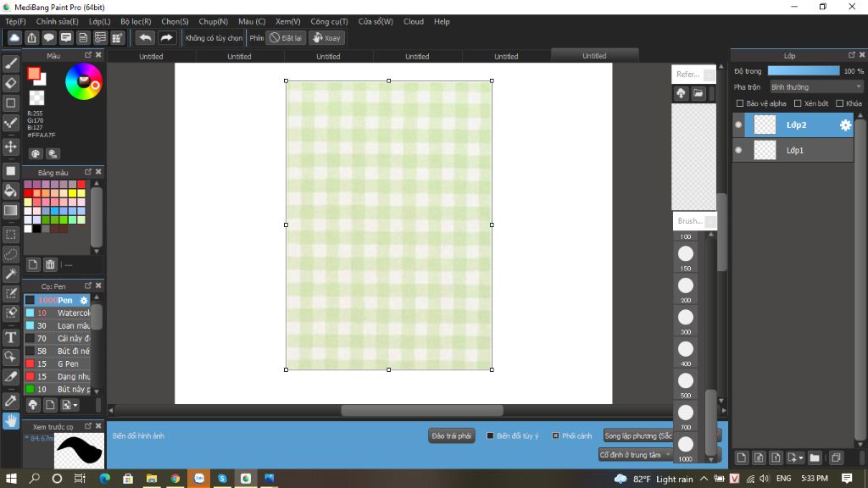Screen dimensions: 868x488
Task: Open the Pha trộn blend mode dropdown
Action: [815, 87]
